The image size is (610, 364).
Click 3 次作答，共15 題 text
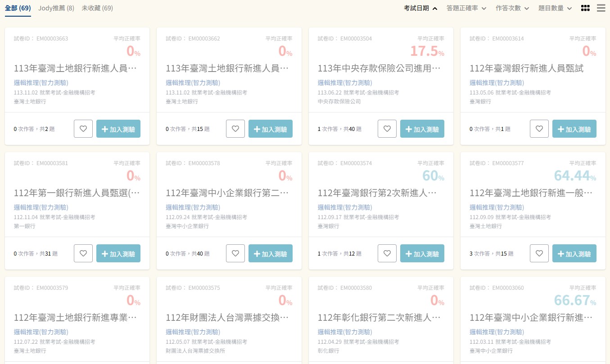[x=491, y=254]
